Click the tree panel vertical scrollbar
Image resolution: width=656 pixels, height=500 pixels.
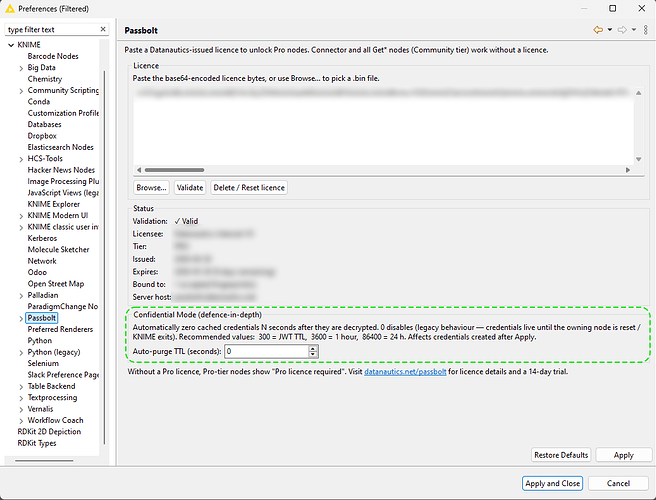(104, 257)
